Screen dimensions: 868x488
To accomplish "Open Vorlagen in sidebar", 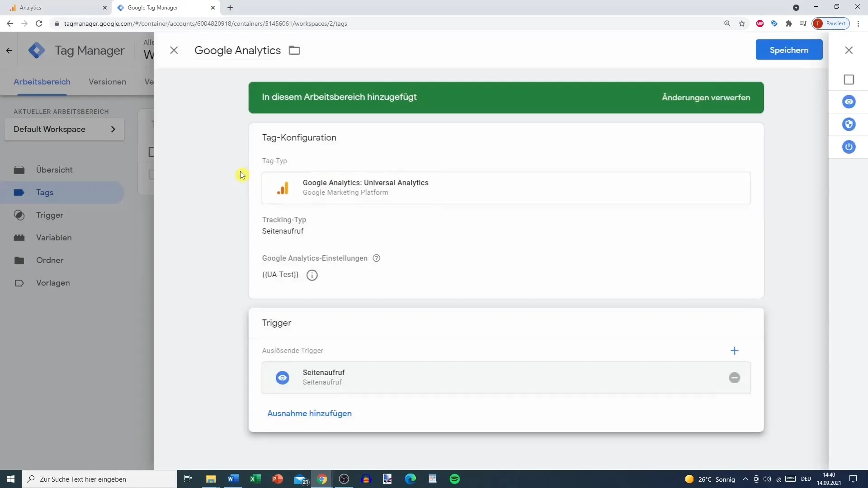I will (x=53, y=283).
